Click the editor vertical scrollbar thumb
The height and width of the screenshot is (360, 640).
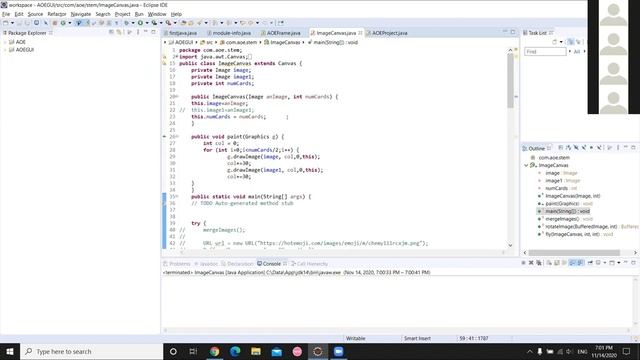pyautogui.click(x=510, y=81)
